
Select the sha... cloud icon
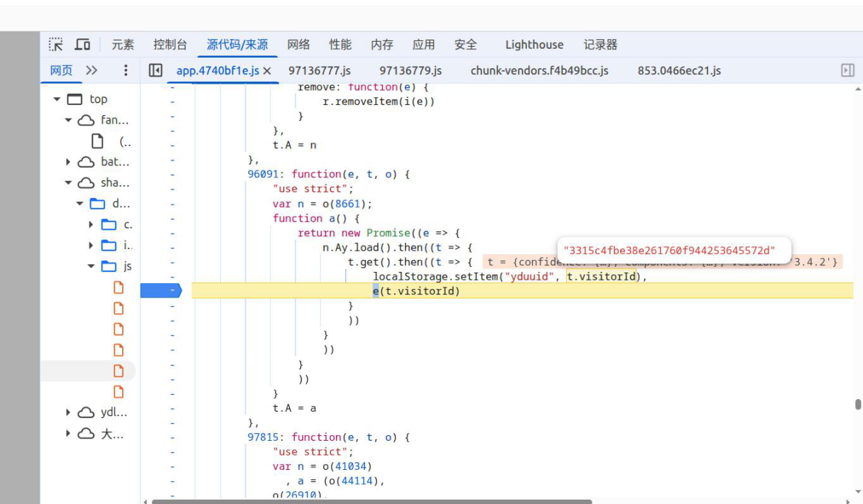(86, 183)
